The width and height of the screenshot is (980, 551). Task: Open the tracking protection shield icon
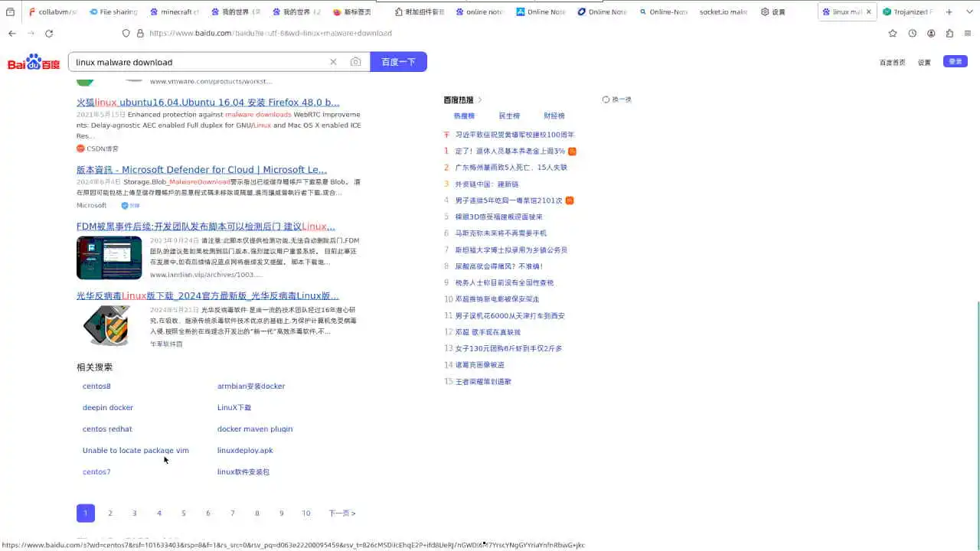click(126, 34)
